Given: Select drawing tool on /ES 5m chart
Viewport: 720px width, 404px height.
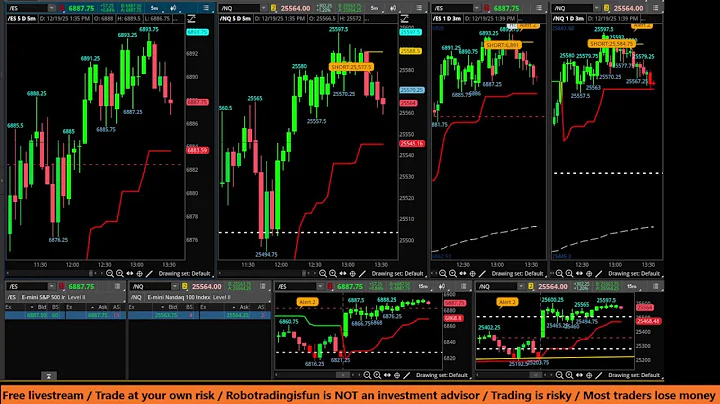Looking at the screenshot, I should coord(149,273).
